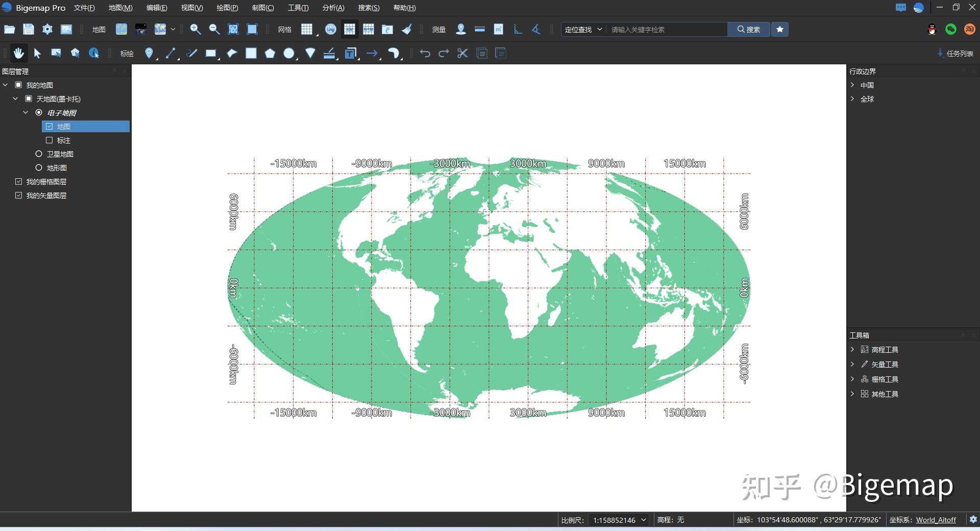Open the 分析(A) menu
Viewport: 980px width, 531px height.
[x=333, y=8]
